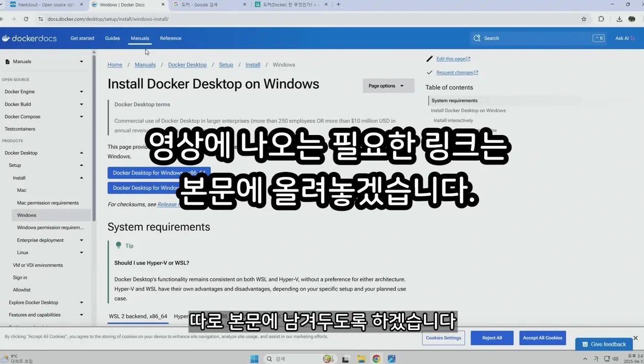Open the Home breadcrumb link

click(115, 65)
